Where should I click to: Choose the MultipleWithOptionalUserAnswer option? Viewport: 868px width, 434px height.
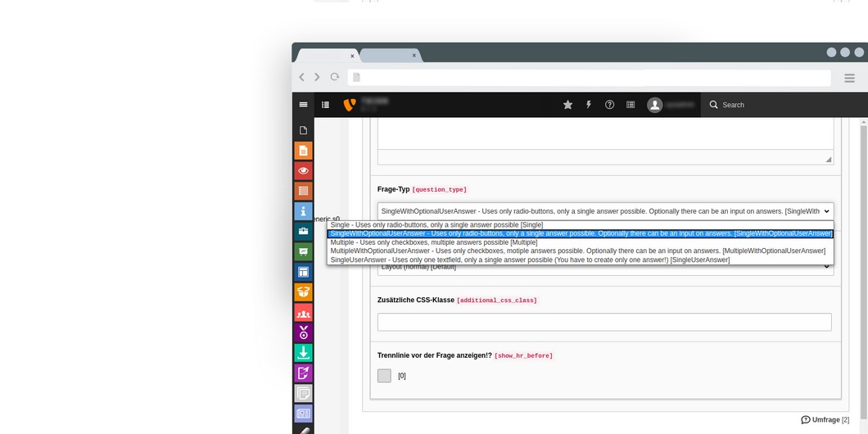(580, 251)
